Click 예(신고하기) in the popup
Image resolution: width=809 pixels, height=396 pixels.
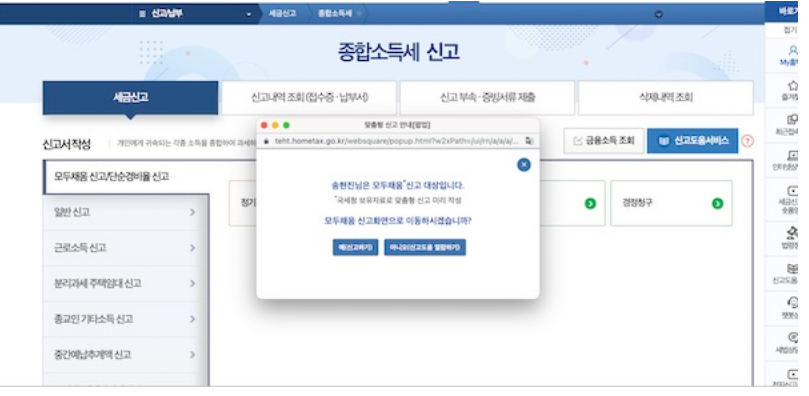tap(355, 248)
